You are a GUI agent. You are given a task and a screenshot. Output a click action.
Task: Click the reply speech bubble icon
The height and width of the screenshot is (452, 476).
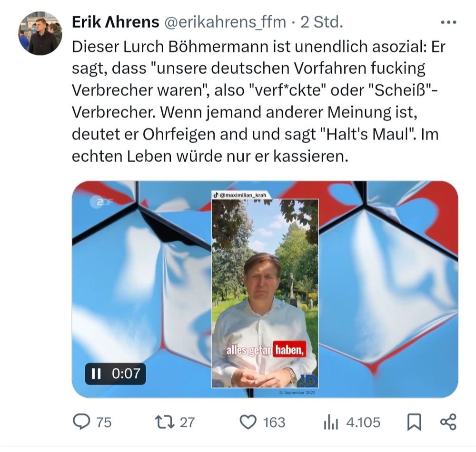(x=81, y=422)
